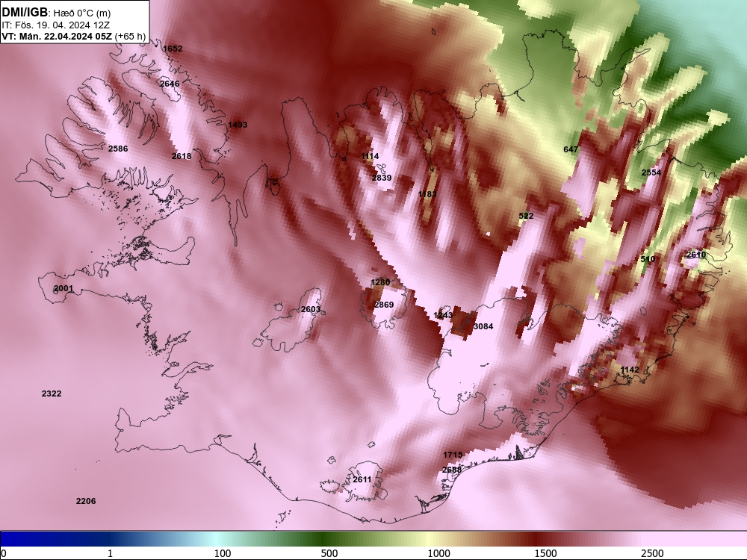Click the 1114 value on the map
This screenshot has height=560, width=747.
[371, 156]
